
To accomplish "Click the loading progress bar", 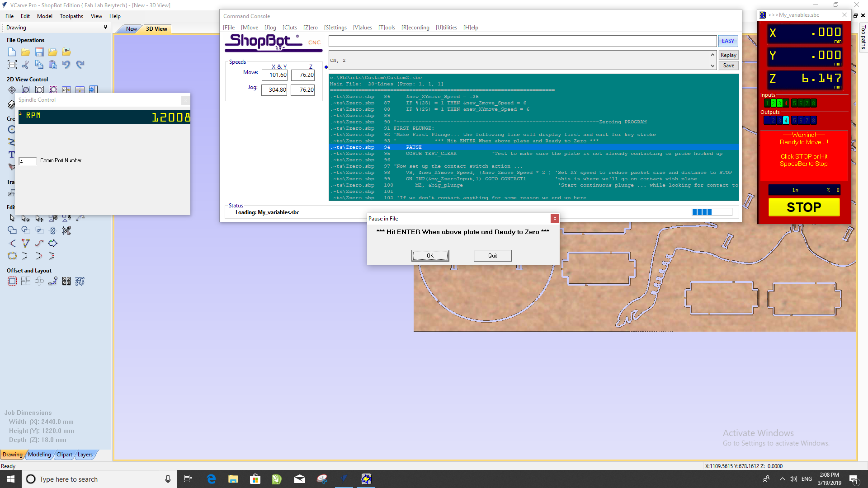I will (x=712, y=212).
